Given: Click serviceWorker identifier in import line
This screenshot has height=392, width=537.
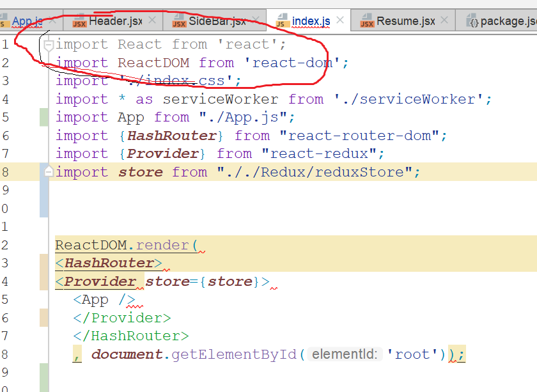Looking at the screenshot, I should click(x=220, y=99).
